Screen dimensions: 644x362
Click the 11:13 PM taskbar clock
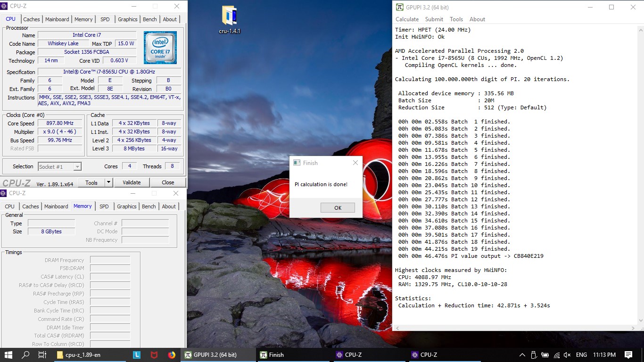coord(604,355)
